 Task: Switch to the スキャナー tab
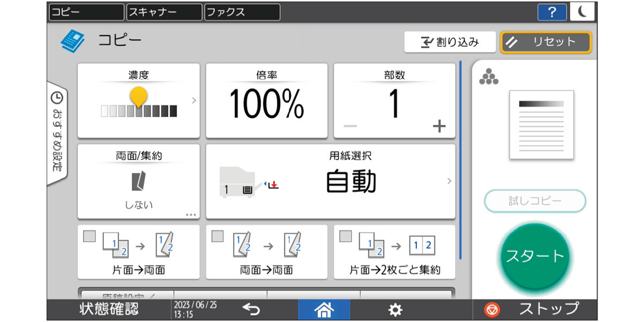[x=164, y=12]
